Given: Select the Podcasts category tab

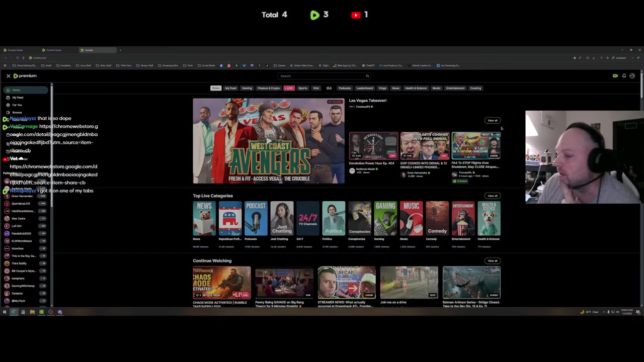Looking at the screenshot, I should (345, 88).
